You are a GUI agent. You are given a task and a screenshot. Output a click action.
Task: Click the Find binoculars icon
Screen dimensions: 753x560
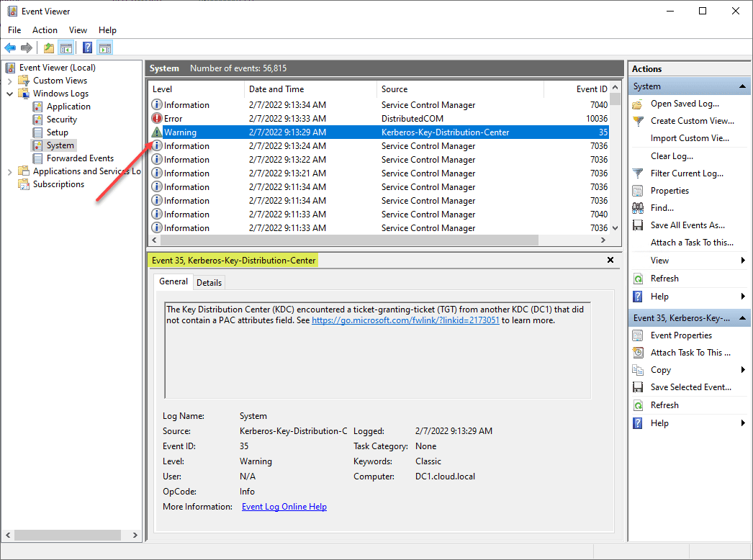(638, 208)
